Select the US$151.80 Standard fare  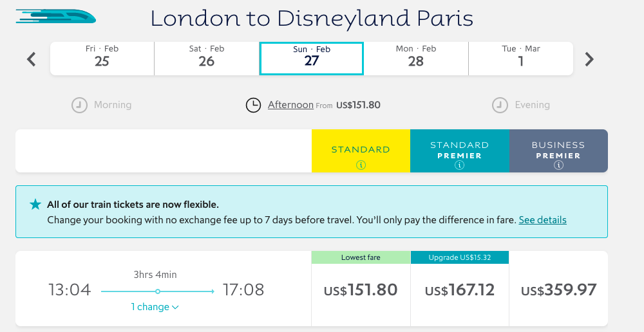coord(361,290)
